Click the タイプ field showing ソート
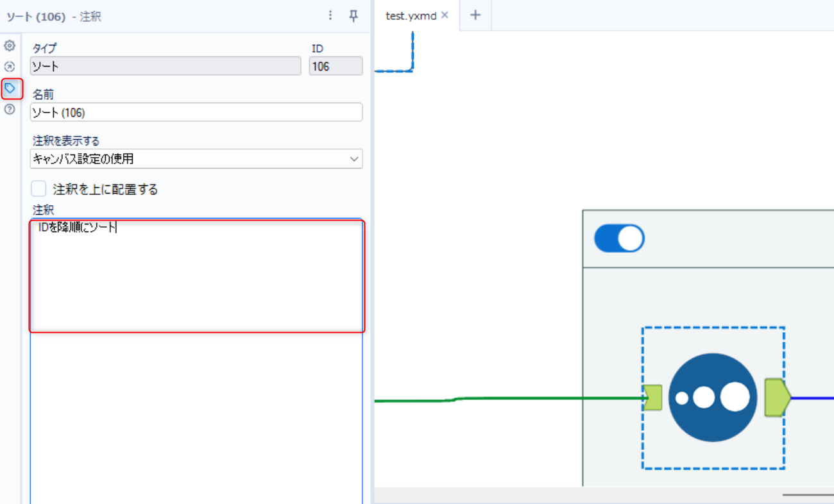Image resolution: width=834 pixels, height=504 pixels. (x=166, y=66)
